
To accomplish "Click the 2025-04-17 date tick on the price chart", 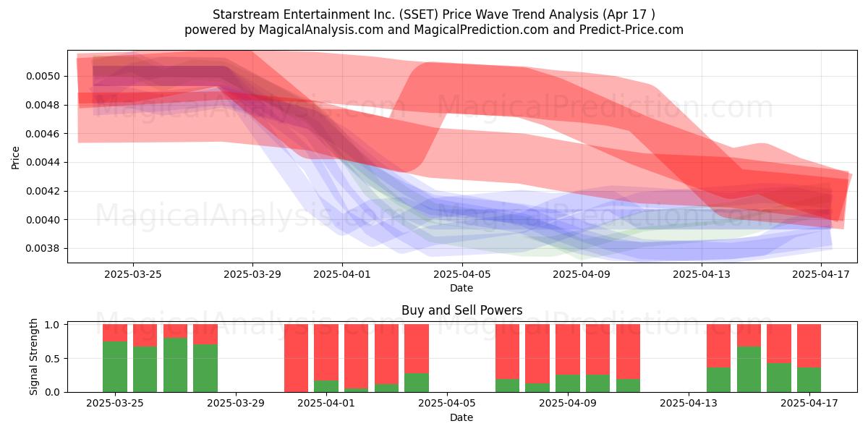I will point(821,274).
